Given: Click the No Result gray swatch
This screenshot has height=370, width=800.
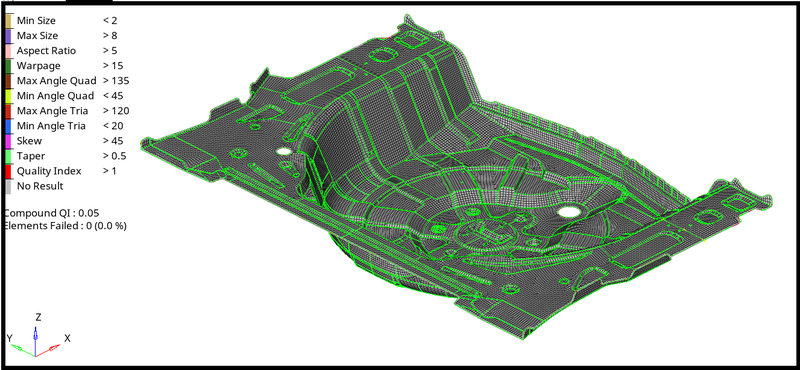Looking at the screenshot, I should coord(8,186).
